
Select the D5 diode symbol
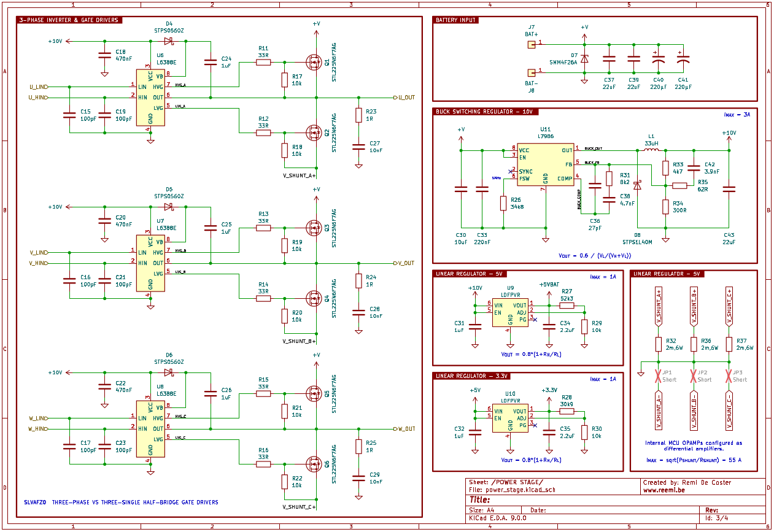point(169,207)
